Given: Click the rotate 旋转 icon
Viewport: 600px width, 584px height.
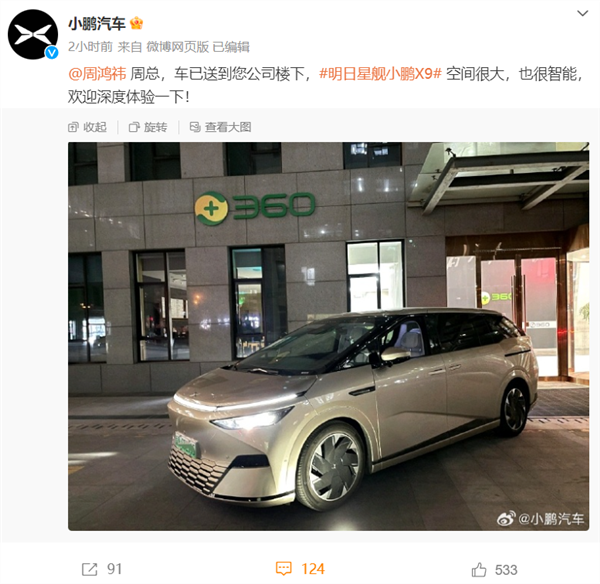Looking at the screenshot, I should point(134,127).
